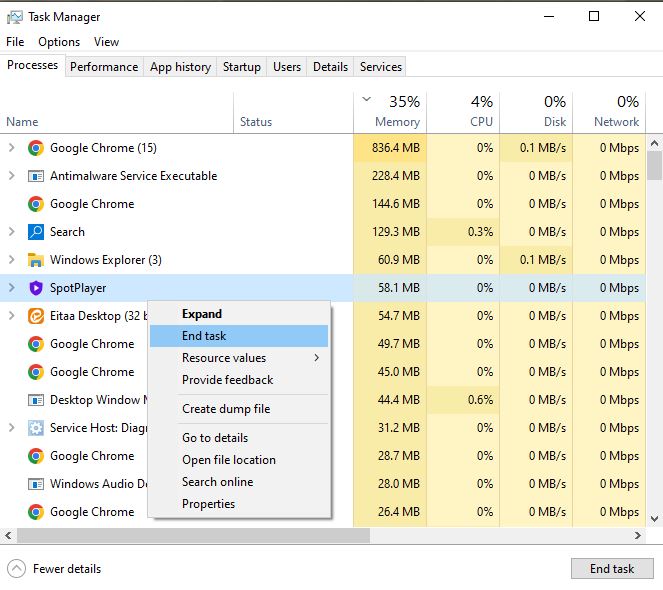The width and height of the screenshot is (663, 590).
Task: Sort by the CPU column header
Action: (x=463, y=113)
